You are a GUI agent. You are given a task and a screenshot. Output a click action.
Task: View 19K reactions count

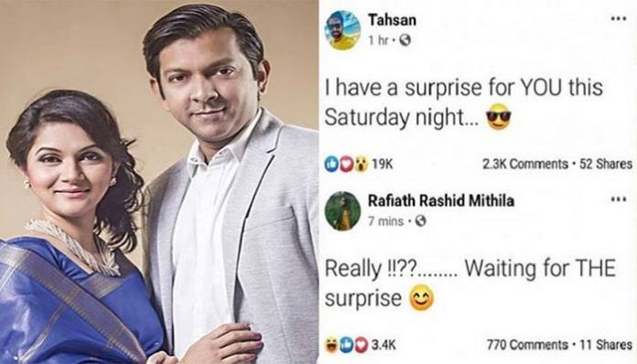coord(383,165)
